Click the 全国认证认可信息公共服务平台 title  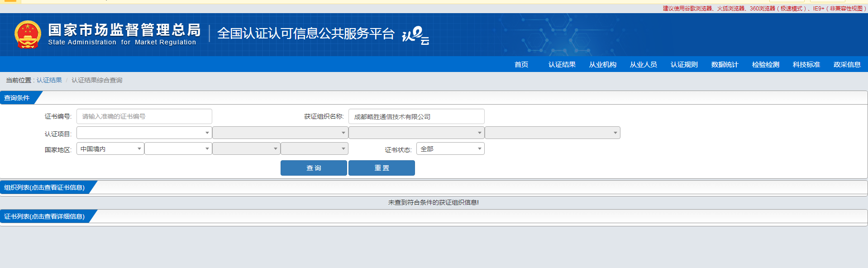pyautogui.click(x=306, y=33)
